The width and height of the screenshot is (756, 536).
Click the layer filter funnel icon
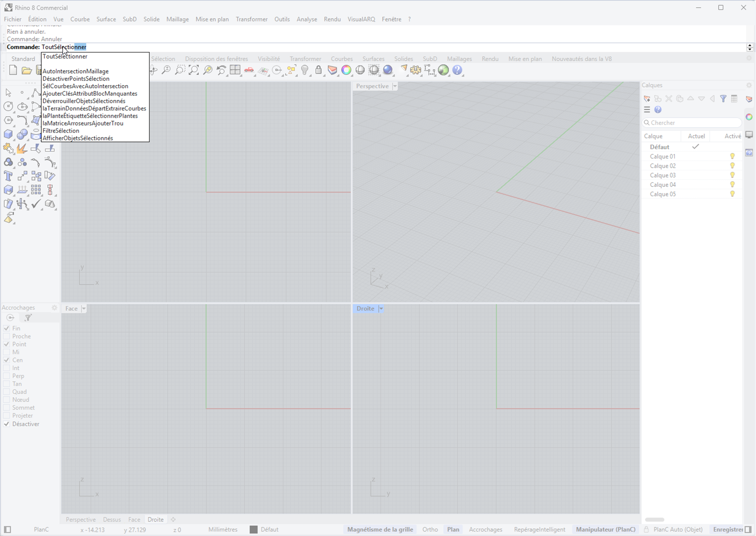(723, 99)
